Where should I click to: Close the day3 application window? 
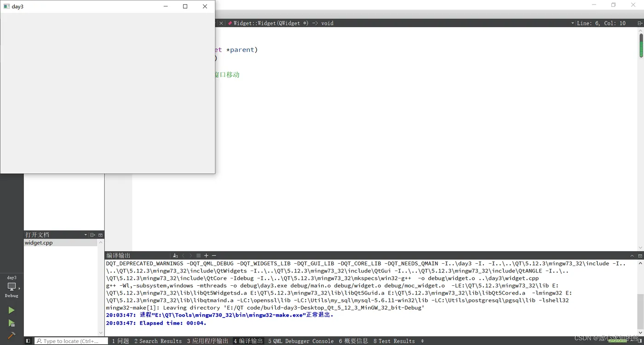click(205, 6)
